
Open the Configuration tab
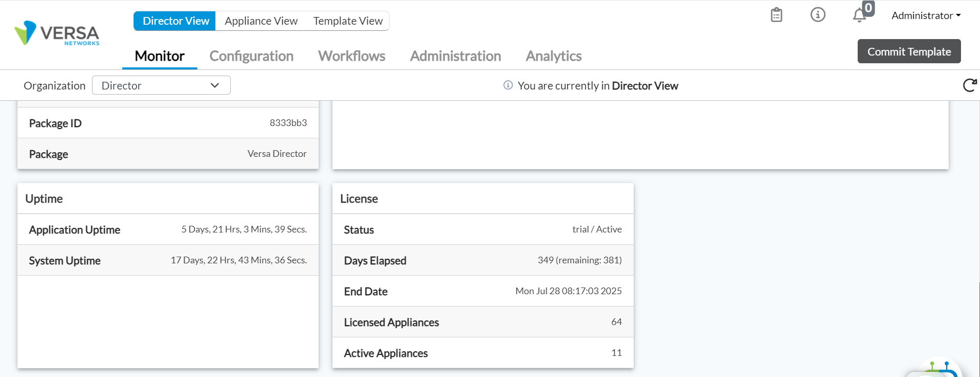(251, 56)
